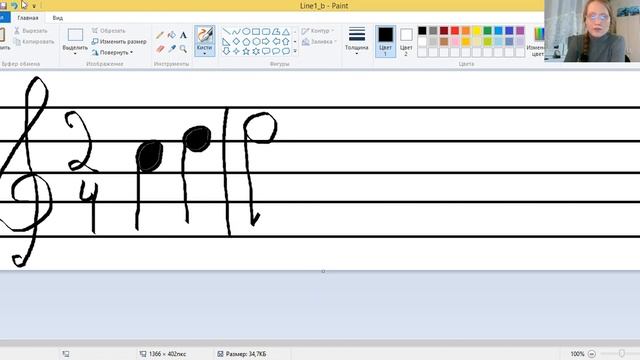
Task: Activate Цвет 2 background color
Action: pyautogui.click(x=406, y=41)
